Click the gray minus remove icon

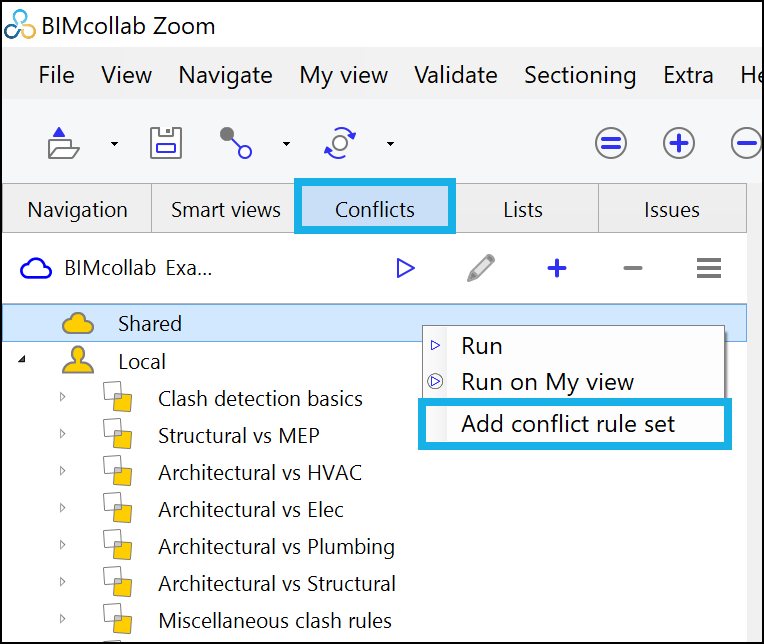pos(632,268)
